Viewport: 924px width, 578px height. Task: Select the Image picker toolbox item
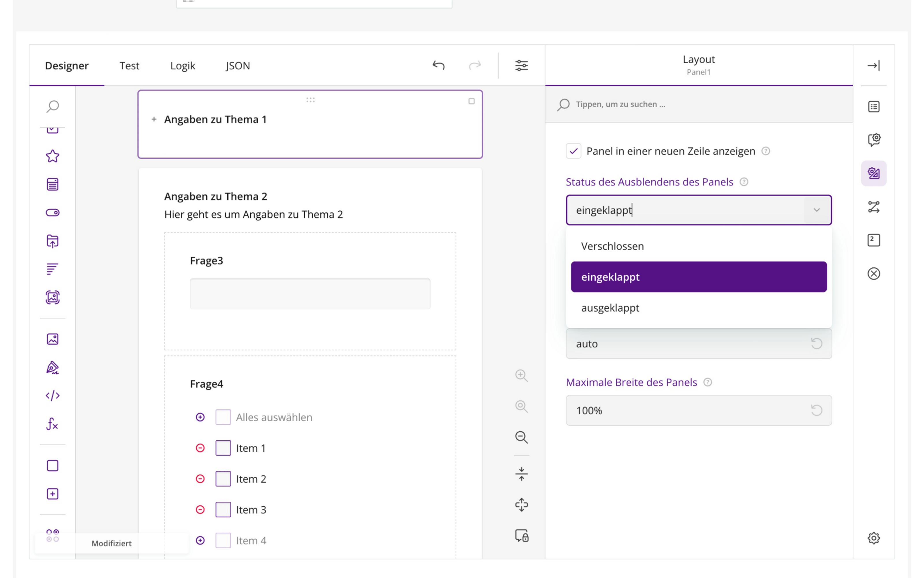(53, 297)
